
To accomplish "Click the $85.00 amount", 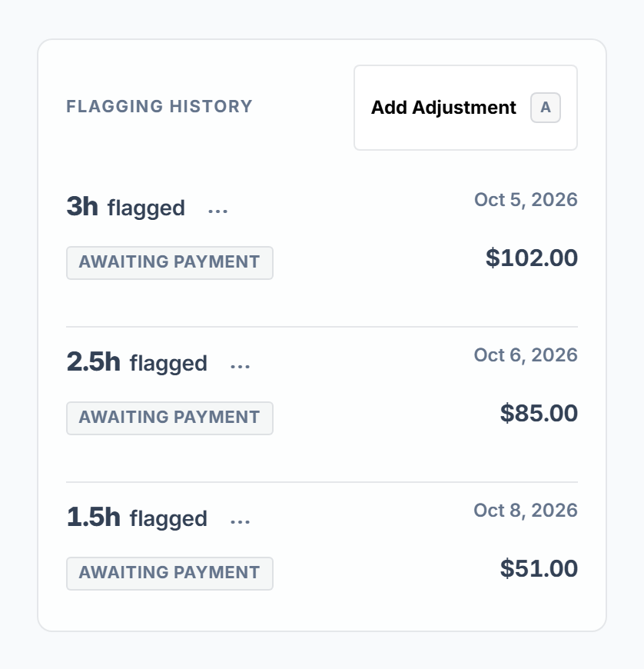I will (x=539, y=413).
